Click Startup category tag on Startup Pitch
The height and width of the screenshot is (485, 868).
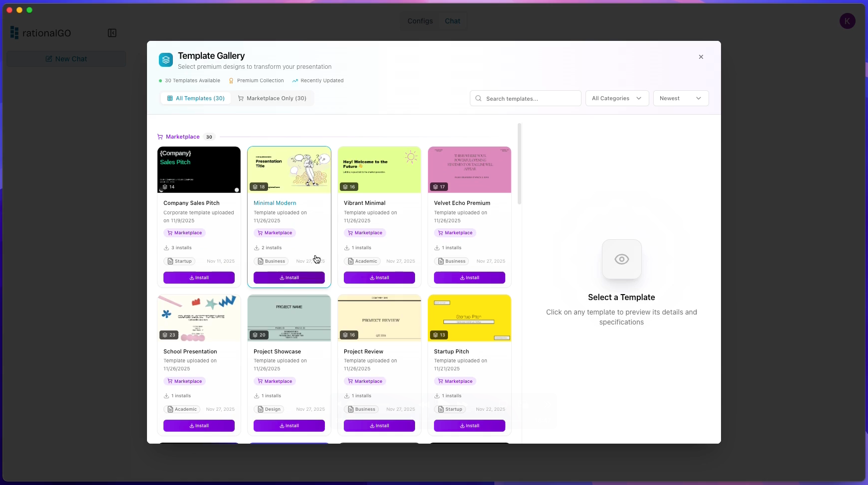(x=450, y=409)
